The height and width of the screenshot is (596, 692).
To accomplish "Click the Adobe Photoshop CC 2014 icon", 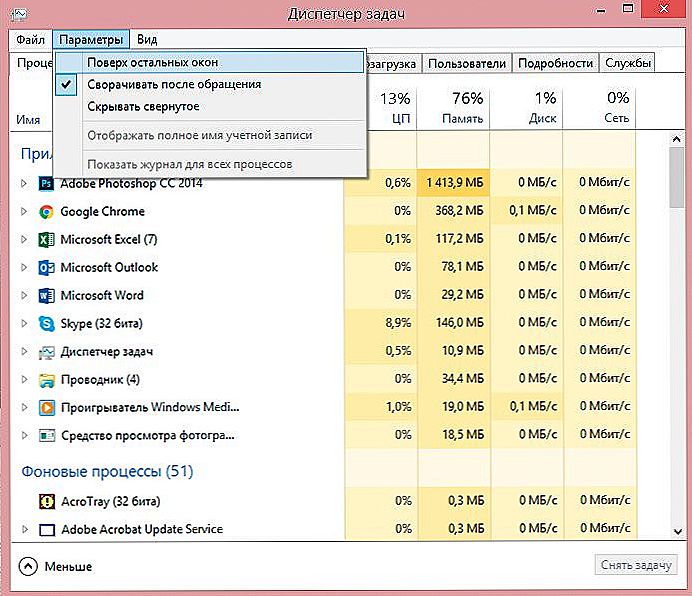I will tap(46, 183).
